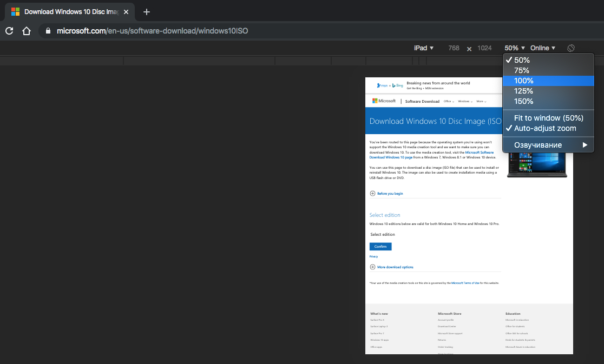The width and height of the screenshot is (604, 364).
Task: Click the Select edition section heading
Action: coord(385,215)
